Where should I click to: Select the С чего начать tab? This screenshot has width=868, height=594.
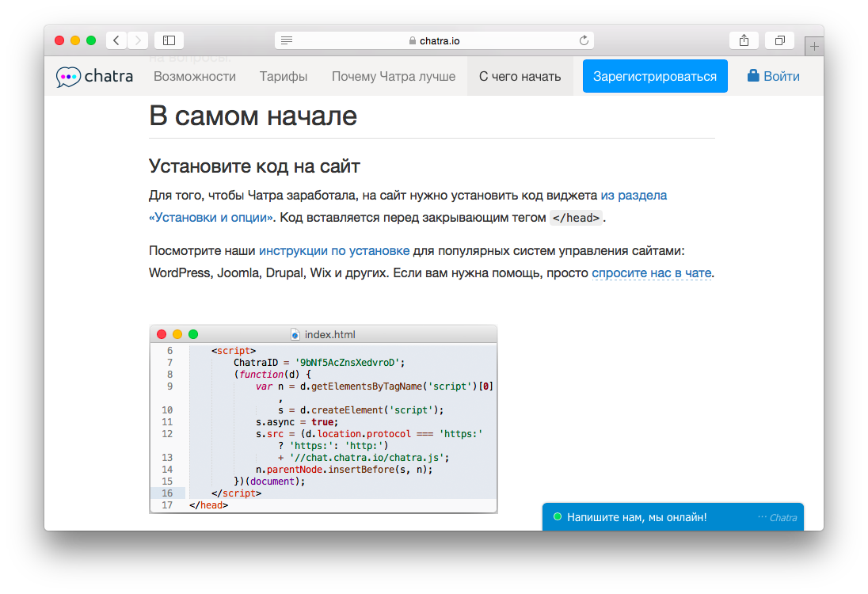(x=520, y=77)
